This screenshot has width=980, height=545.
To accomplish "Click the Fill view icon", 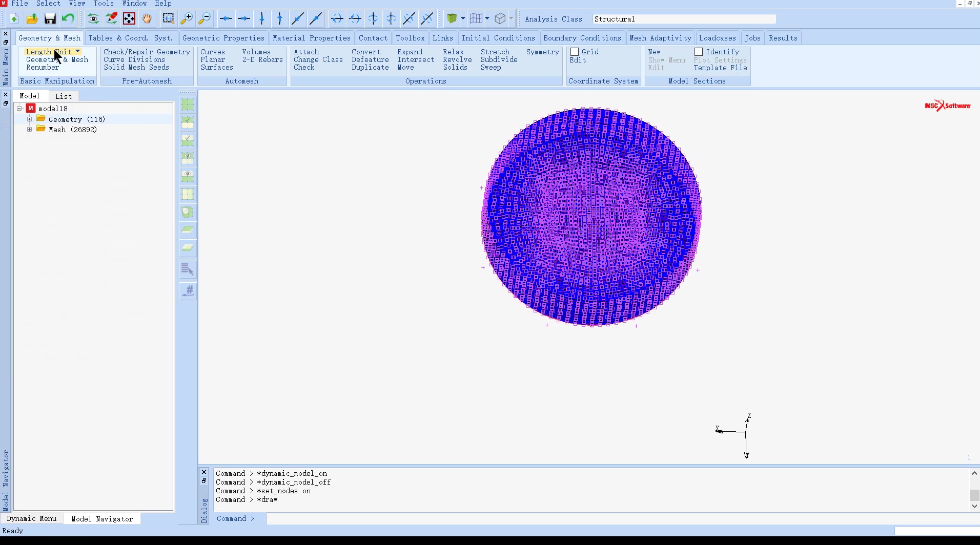I will coord(129,19).
